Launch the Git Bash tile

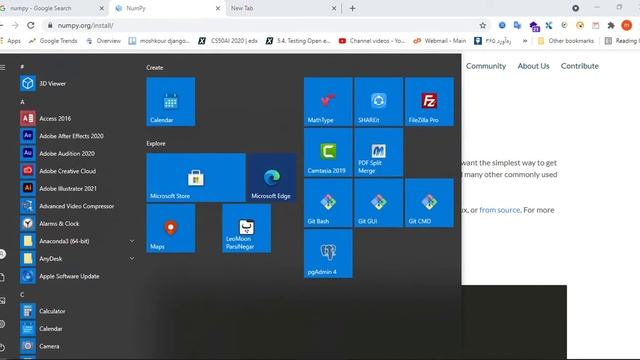tap(328, 203)
